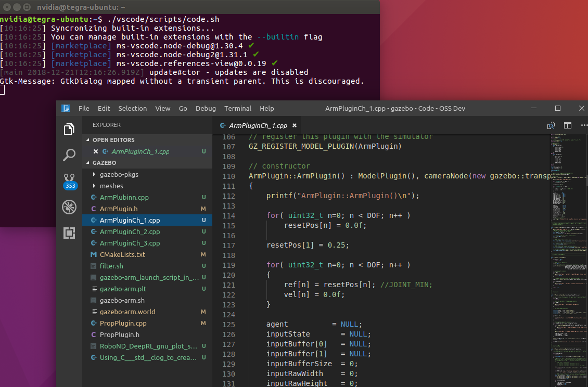Click line number 114 in the gutter
This screenshot has width=588, height=387.
click(229, 216)
